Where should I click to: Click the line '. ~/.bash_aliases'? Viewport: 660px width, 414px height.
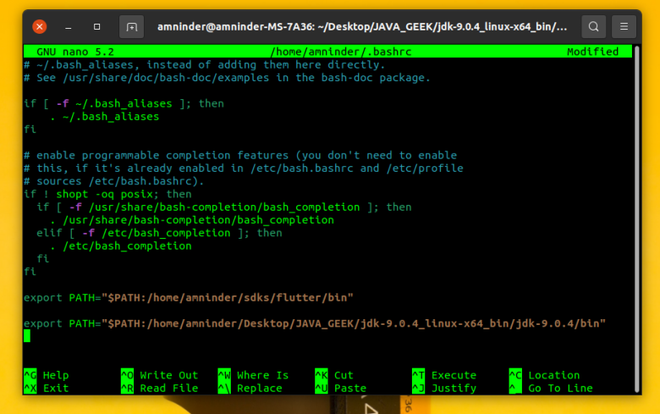(x=104, y=116)
